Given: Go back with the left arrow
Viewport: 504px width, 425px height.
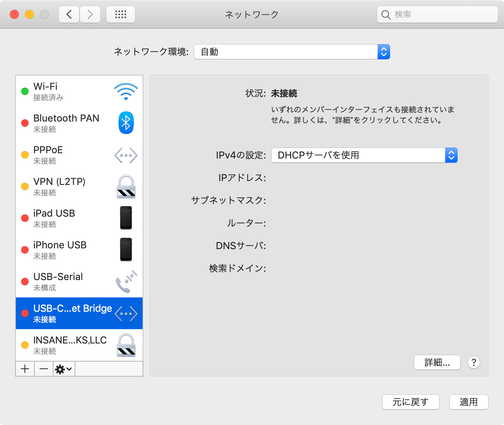Looking at the screenshot, I should 69,14.
